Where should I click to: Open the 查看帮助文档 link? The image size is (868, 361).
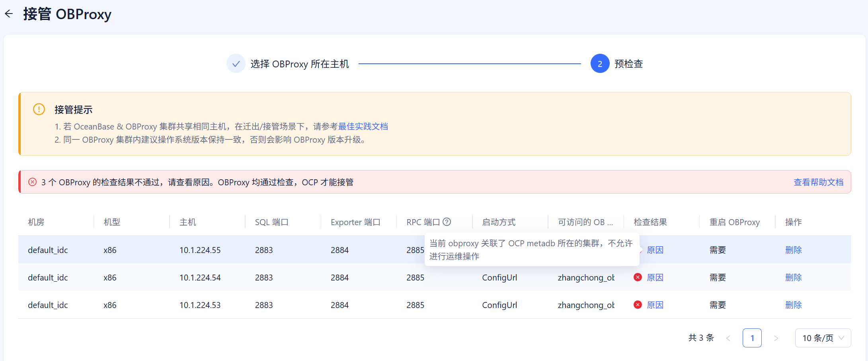(818, 182)
